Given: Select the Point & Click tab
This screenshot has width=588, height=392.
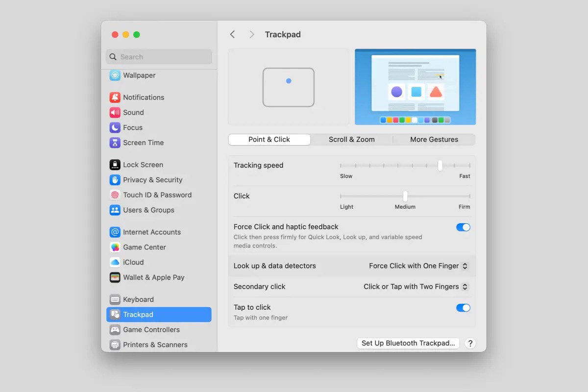Looking at the screenshot, I should pyautogui.click(x=269, y=140).
